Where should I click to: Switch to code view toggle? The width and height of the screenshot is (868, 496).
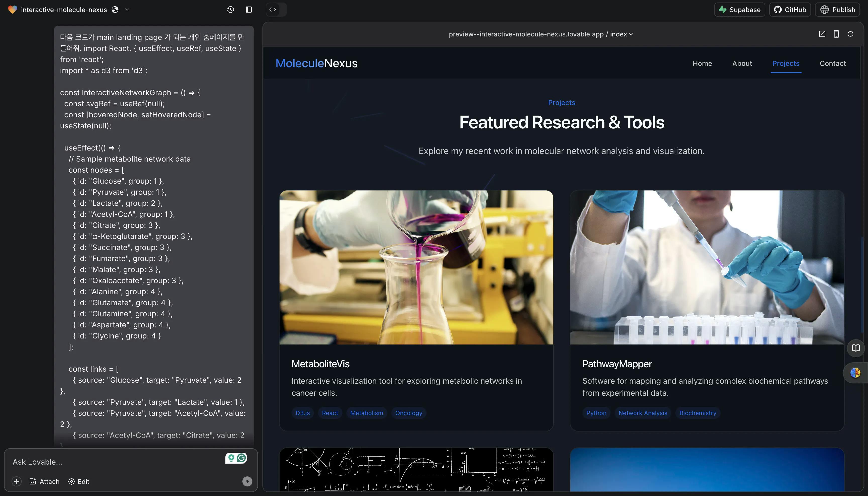273,10
